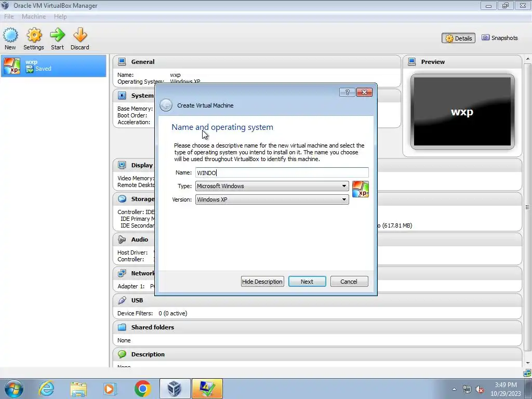The width and height of the screenshot is (532, 399).
Task: Click the Shared folders section folder icon
Action: [x=122, y=327]
